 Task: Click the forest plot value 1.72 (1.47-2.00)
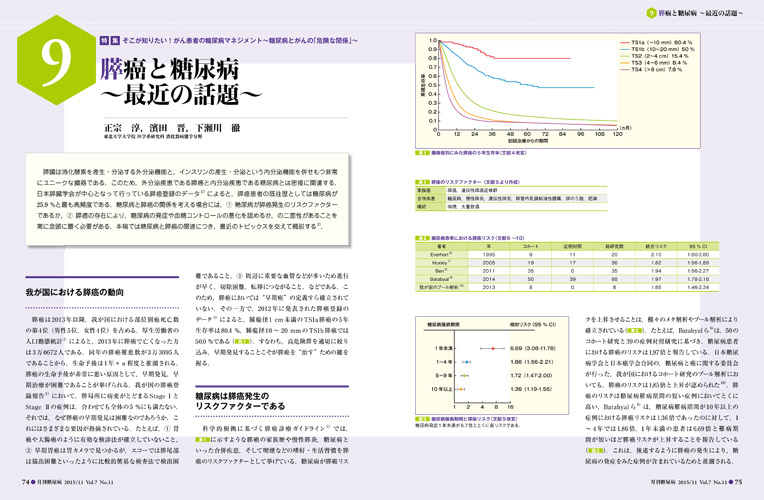531,376
